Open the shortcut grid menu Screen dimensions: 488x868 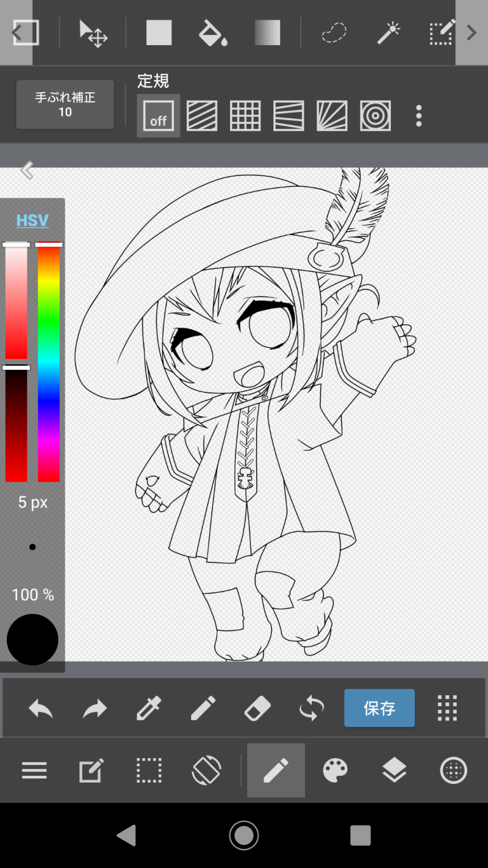(448, 709)
